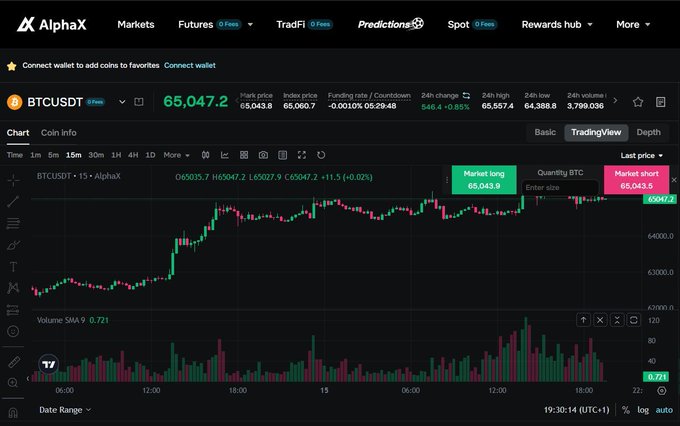This screenshot has width=680, height=426.
Task: Open quick order panel options dots
Action: (447, 180)
